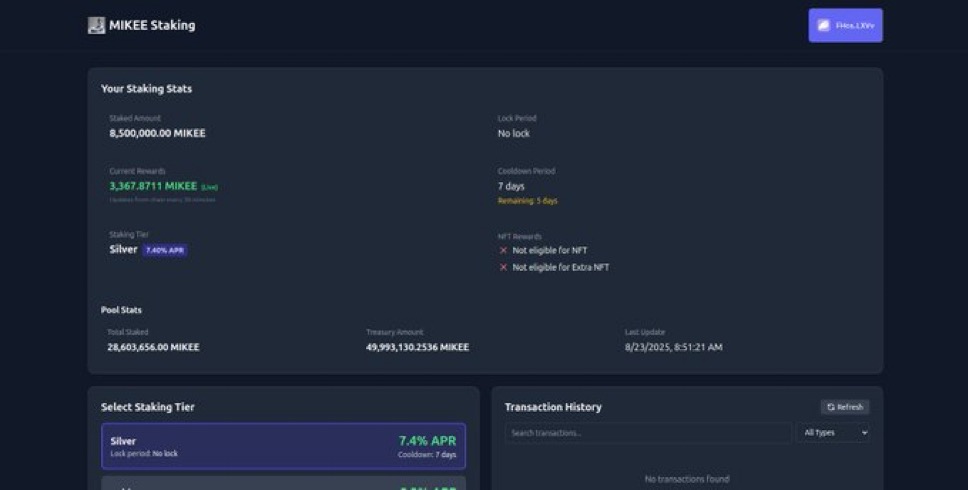The height and width of the screenshot is (490, 968).
Task: Click the 7 days cooldown period value
Action: (x=511, y=186)
